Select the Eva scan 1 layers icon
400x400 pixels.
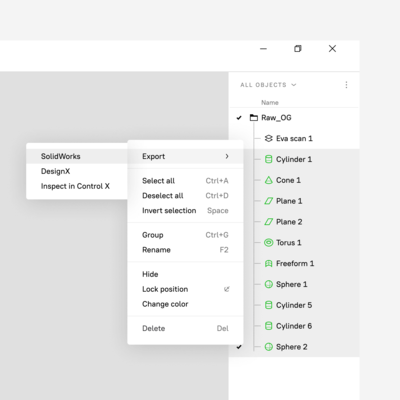pyautogui.click(x=268, y=138)
